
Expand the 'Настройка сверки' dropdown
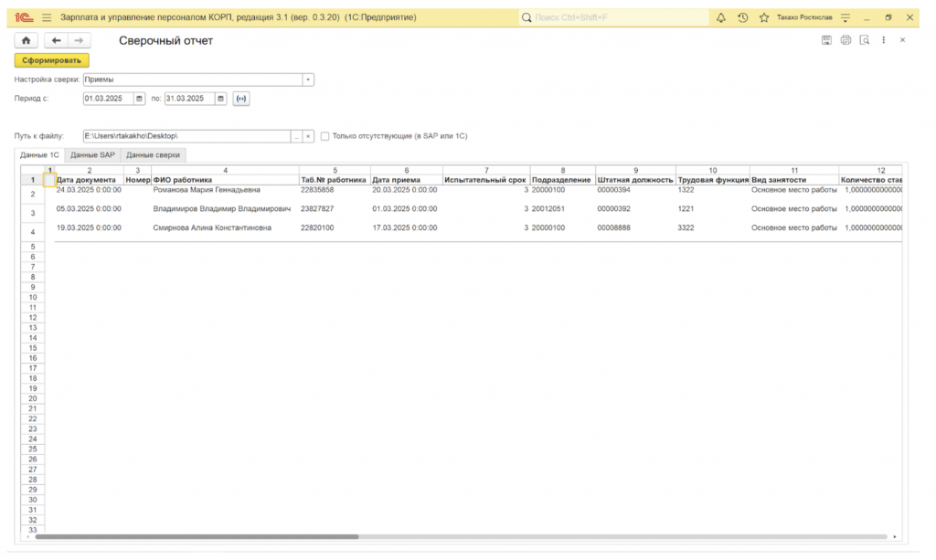pos(308,79)
